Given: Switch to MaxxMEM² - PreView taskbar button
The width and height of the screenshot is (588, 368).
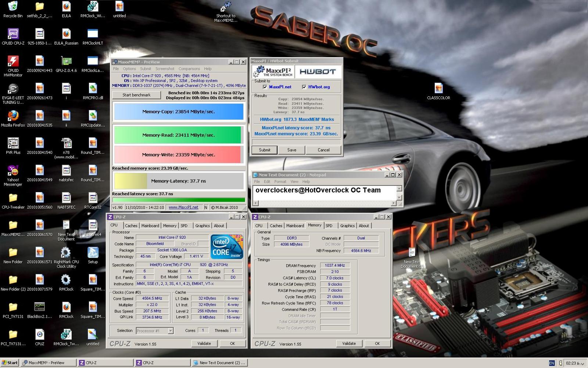Looking at the screenshot, I should point(48,362).
